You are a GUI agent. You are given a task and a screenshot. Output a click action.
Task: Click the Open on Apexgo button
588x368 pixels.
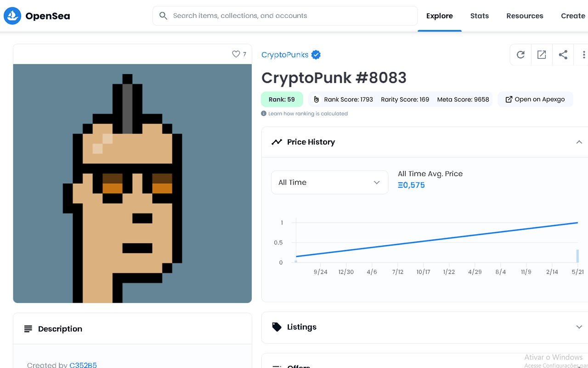pos(535,99)
